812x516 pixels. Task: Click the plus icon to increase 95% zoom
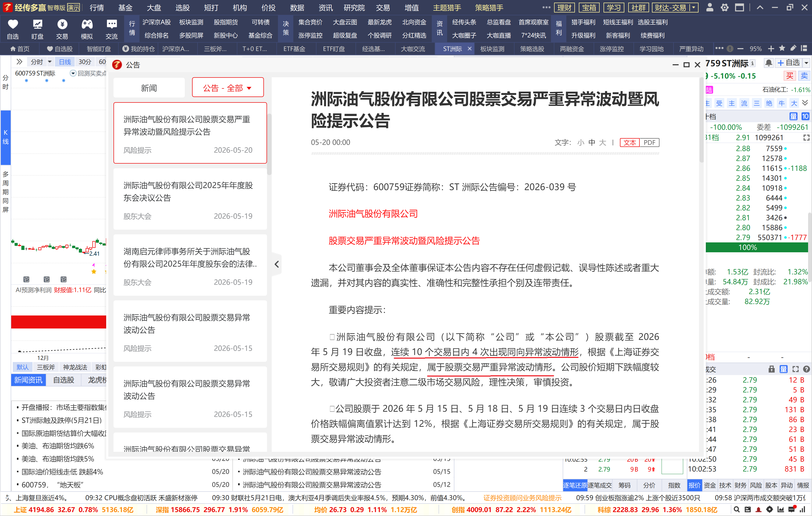(771, 49)
